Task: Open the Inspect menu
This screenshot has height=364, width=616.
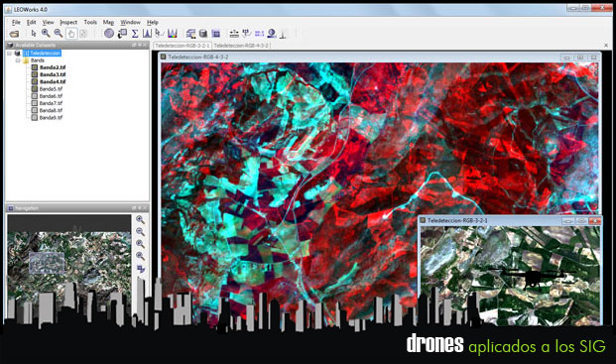Action: pos(68,23)
